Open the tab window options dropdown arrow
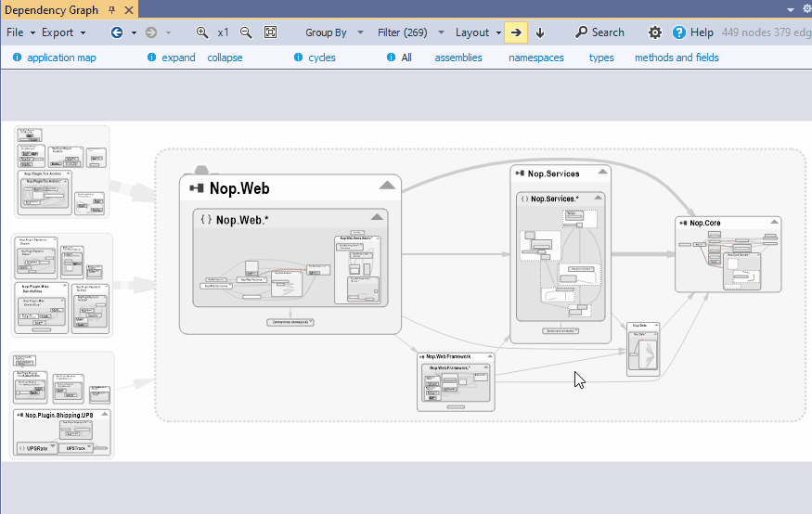The image size is (812, 514). pyautogui.click(x=791, y=10)
